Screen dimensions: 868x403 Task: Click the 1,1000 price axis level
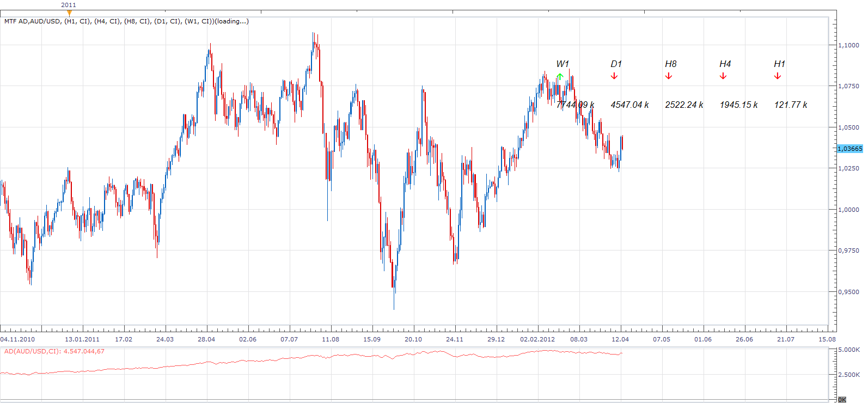coord(849,45)
